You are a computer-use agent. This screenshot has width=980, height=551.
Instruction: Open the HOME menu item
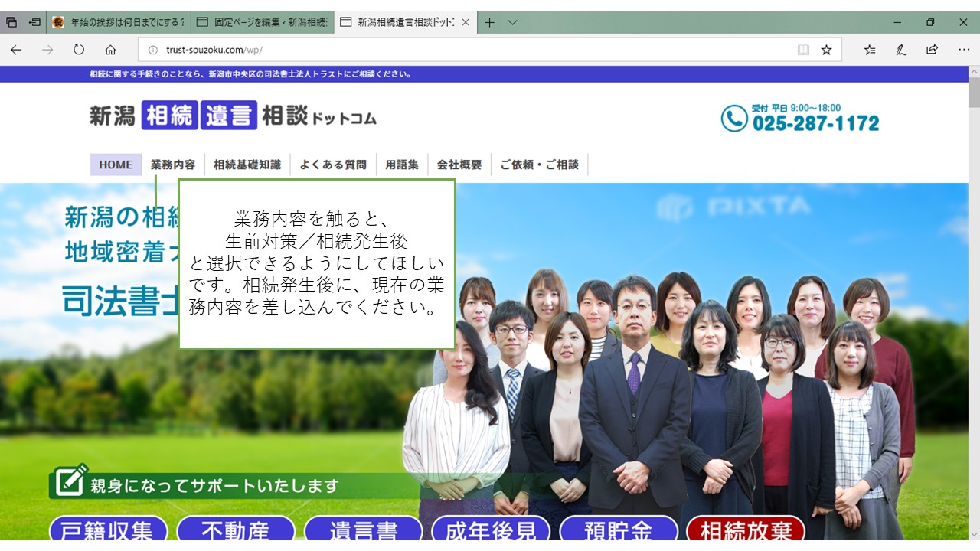[116, 165]
